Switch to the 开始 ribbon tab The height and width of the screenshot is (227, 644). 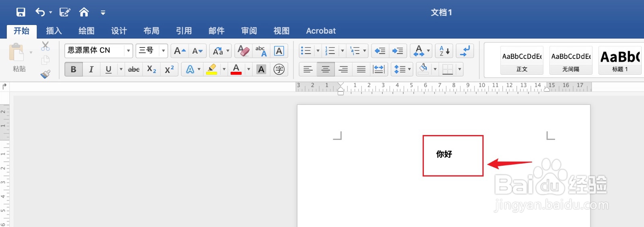coord(21,31)
